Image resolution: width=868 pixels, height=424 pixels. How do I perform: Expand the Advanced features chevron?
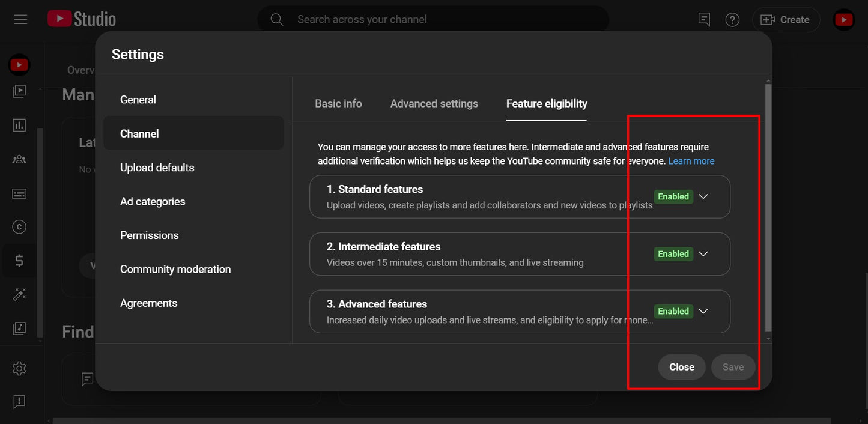pos(703,311)
